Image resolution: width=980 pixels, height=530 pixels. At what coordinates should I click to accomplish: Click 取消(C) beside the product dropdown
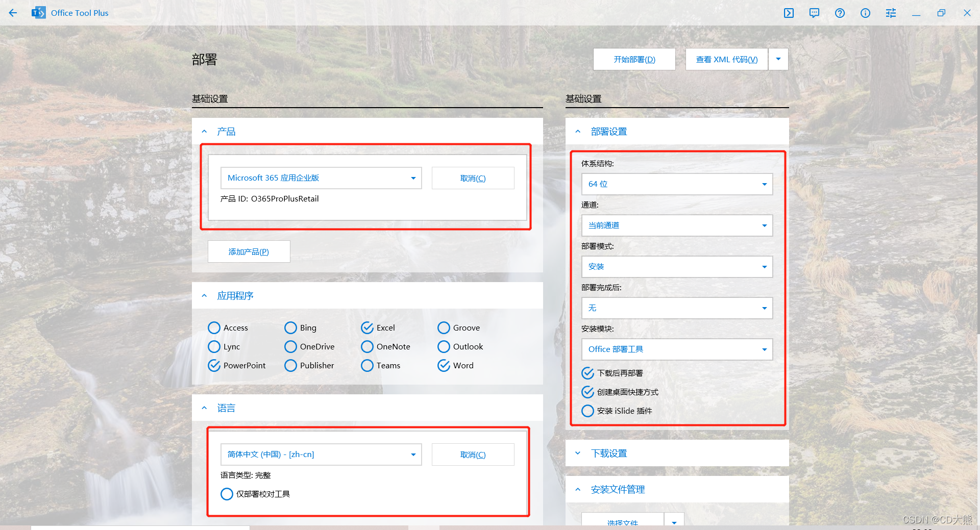coord(473,178)
